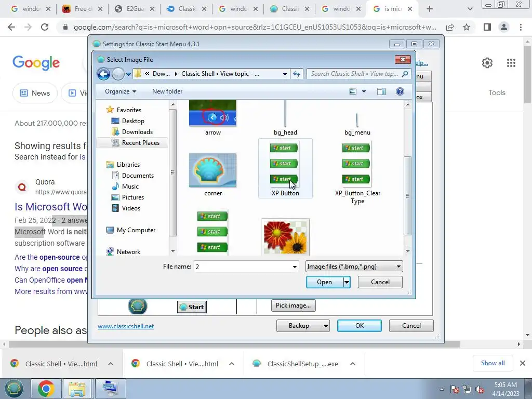Toggle the Chrome side panel icon
Viewport: 532px width, 399px height.
coord(487,27)
